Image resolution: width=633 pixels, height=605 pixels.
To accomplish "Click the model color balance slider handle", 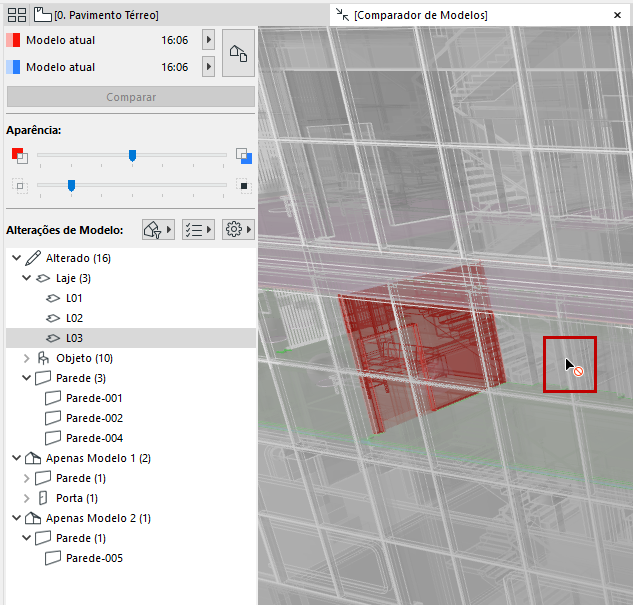I will click(x=132, y=155).
